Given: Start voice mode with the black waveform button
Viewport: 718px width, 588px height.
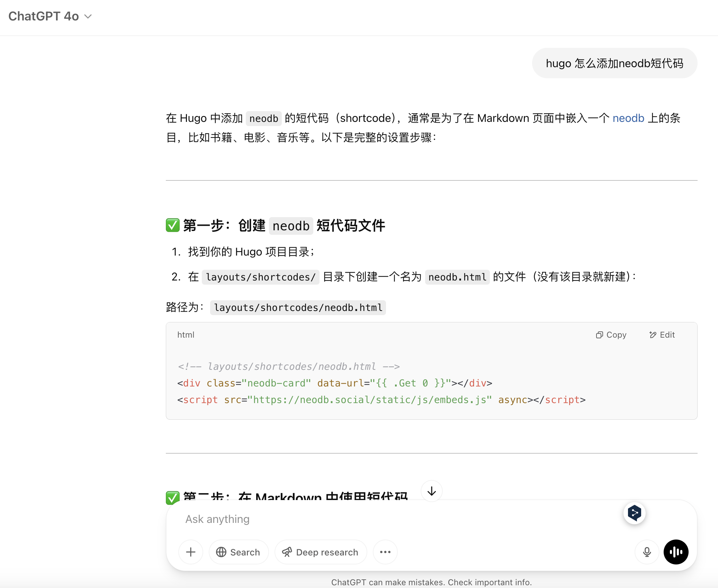Looking at the screenshot, I should 676,552.
